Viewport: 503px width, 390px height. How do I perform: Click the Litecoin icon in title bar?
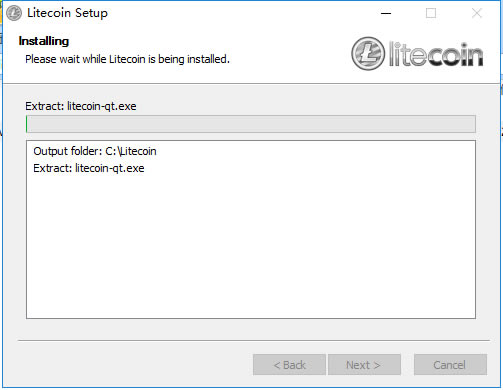point(14,13)
